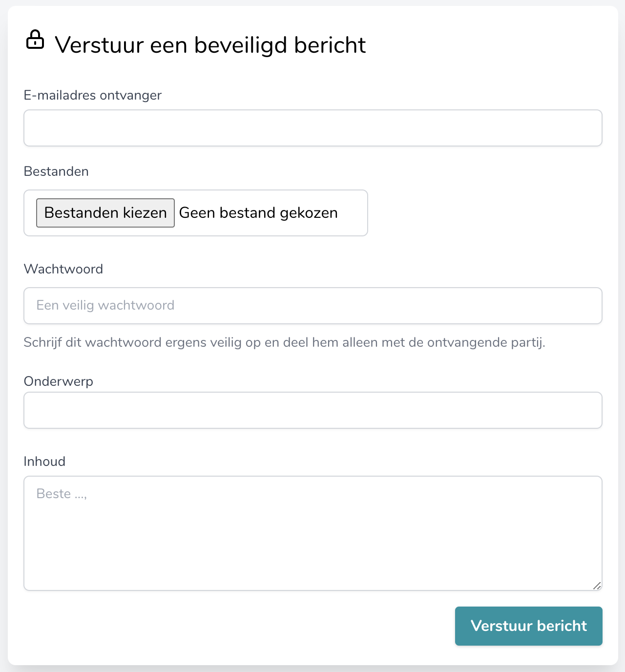Click the password advice text below the Wachtwoord field
Screen dimensions: 625x672
(x=285, y=342)
